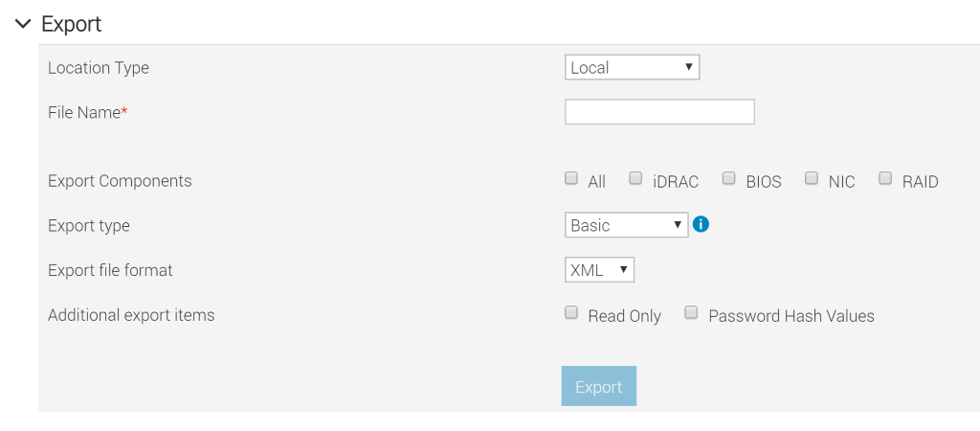Screen dimensions: 980x431
Task: Open the Location Type dropdown
Action: [632, 68]
